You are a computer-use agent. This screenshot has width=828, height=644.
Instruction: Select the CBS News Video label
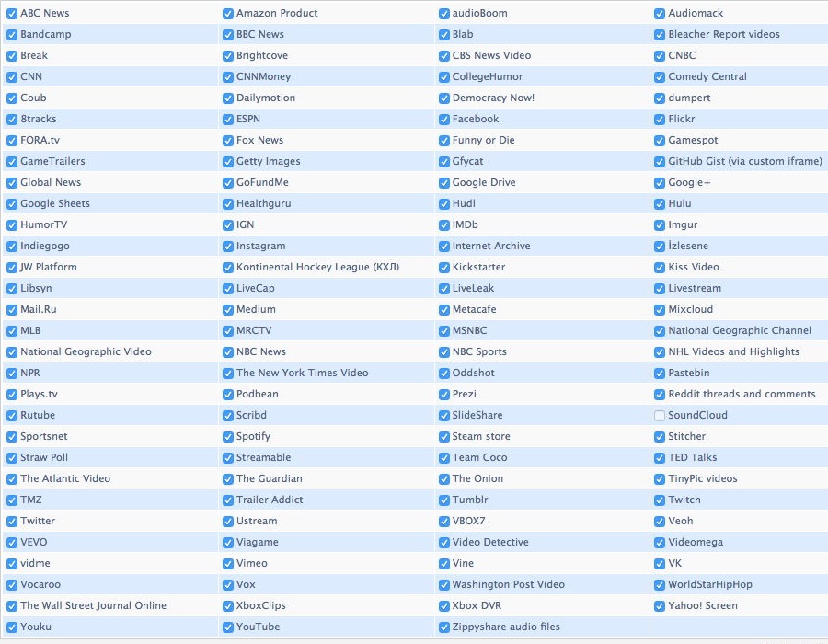click(x=491, y=55)
